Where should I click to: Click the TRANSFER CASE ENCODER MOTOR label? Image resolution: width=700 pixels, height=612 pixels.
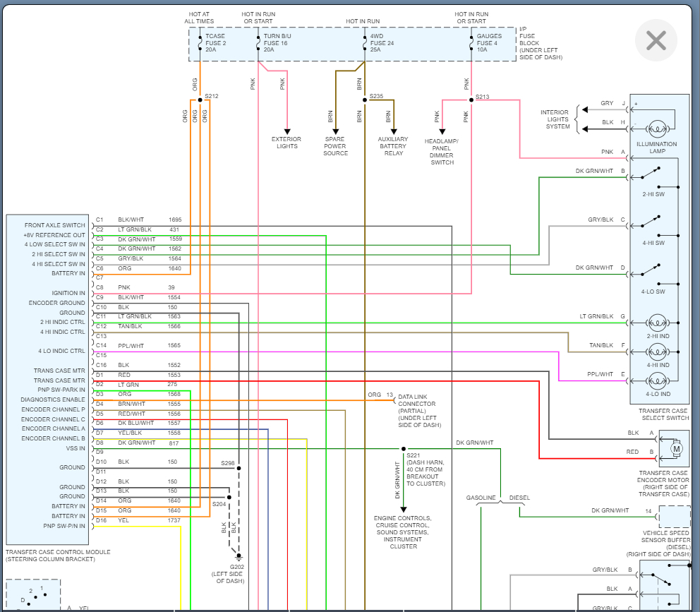coord(663,484)
